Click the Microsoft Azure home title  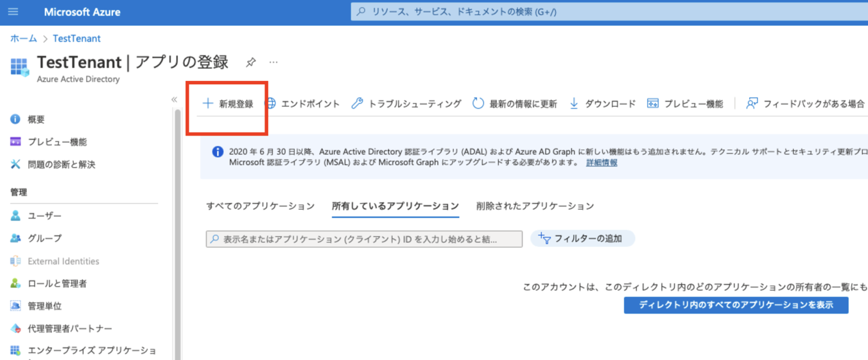click(x=82, y=12)
